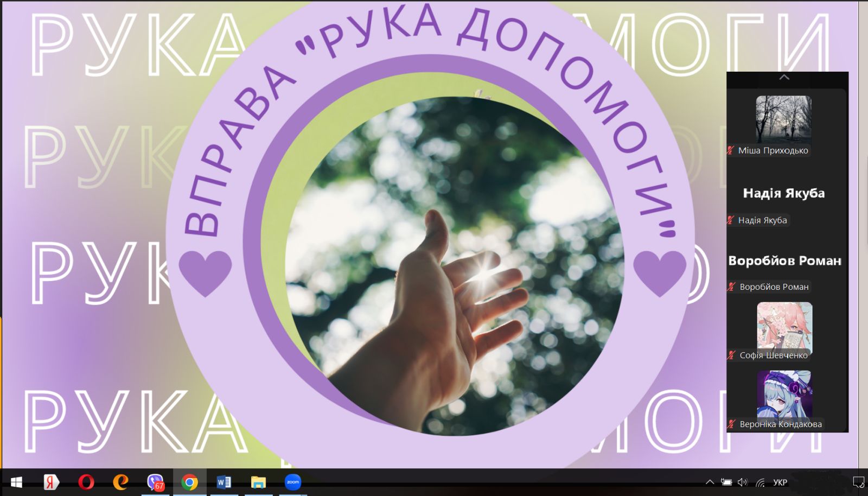Click the muted mic icon next to Софія Шевченко
868x496 pixels.
point(732,355)
